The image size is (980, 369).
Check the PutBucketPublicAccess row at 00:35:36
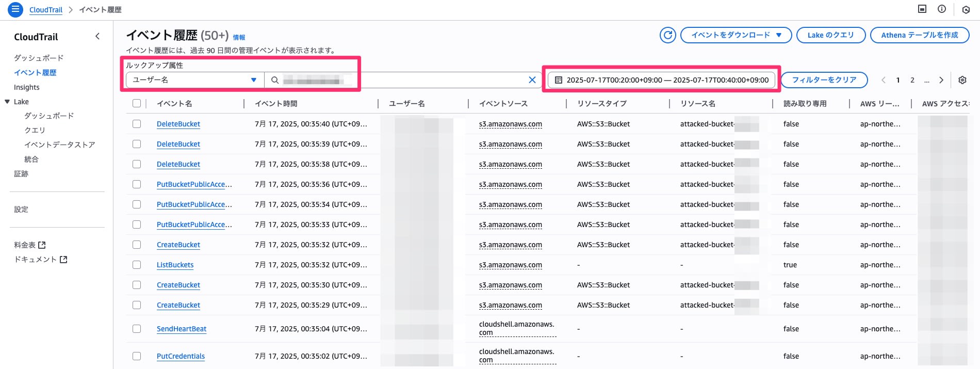(137, 184)
